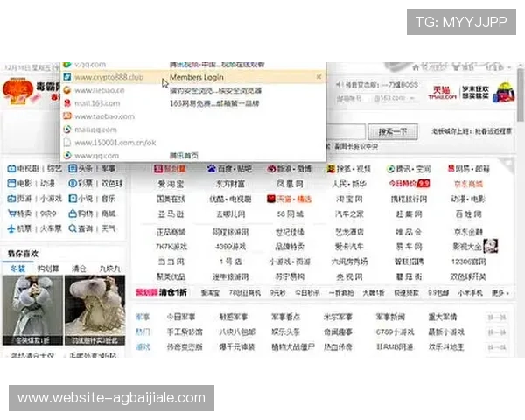Image resolution: width=525 pixels, height=420 pixels.
Task: Click the game icon beside 页游
Action: click(11, 199)
